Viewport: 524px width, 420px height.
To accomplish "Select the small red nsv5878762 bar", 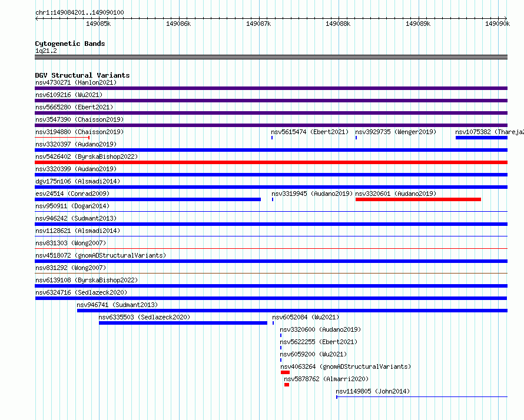I will 287,385.
